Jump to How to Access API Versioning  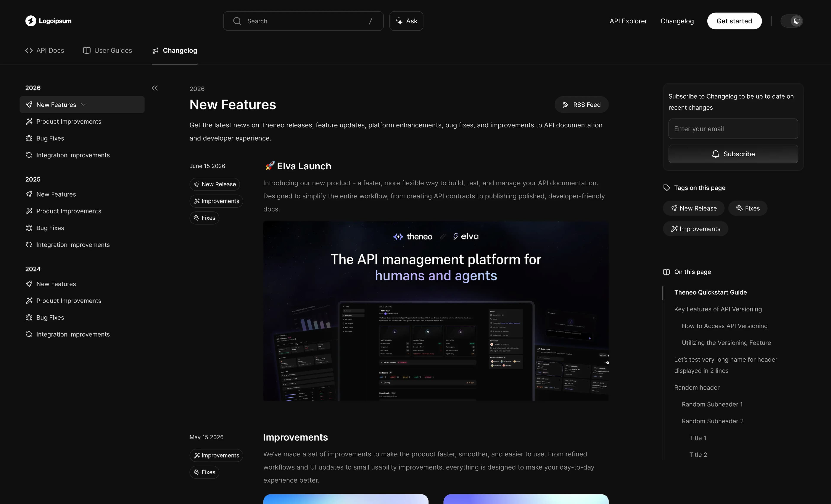pyautogui.click(x=725, y=326)
